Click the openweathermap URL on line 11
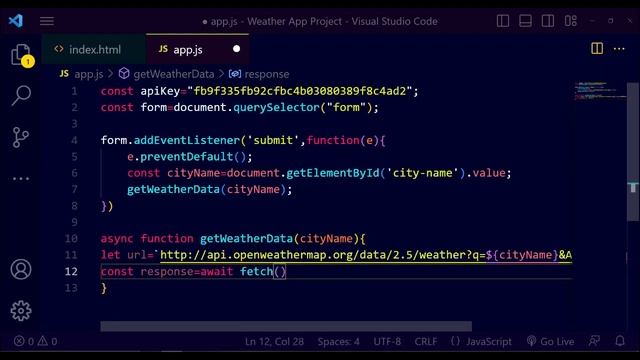The image size is (640, 360). [x=366, y=255]
